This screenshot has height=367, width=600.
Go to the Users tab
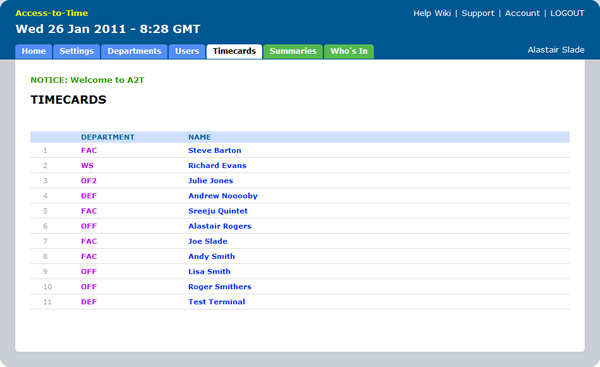[187, 51]
